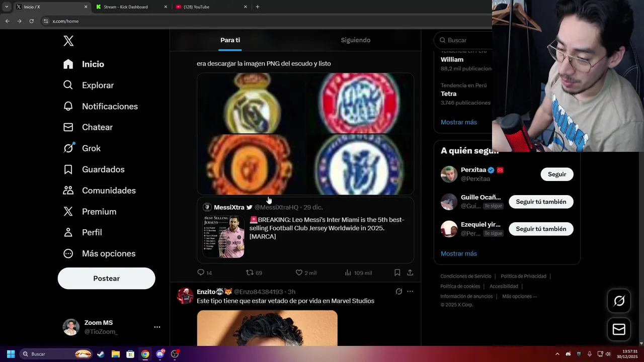Viewport: 644px width, 362px height.
Task: Open Política de cookies link
Action: (x=460, y=287)
